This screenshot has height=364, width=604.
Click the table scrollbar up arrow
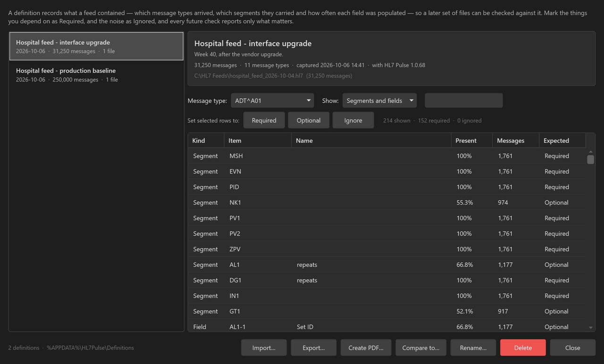tap(590, 152)
